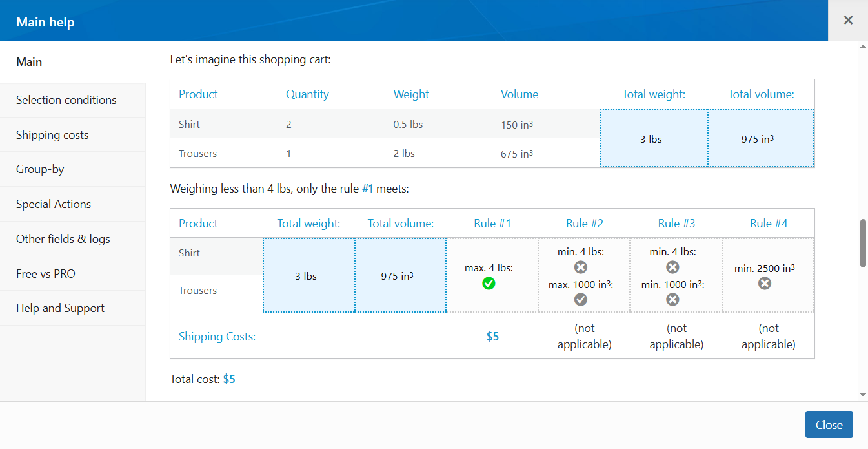This screenshot has height=449, width=868.
Task: Switch to Shipping costs help section
Action: click(52, 135)
